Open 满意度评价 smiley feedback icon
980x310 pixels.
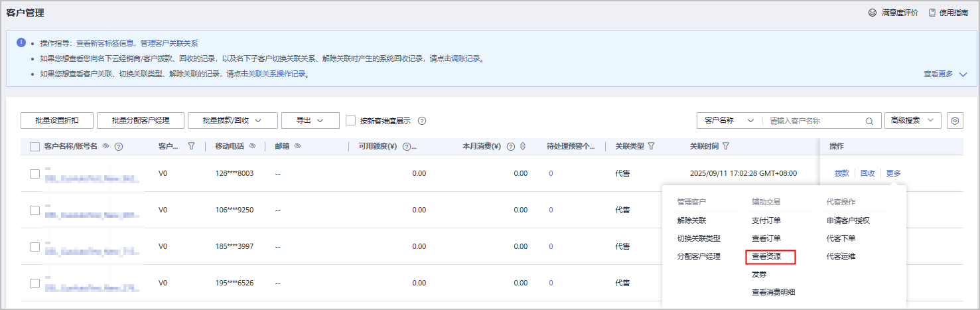point(873,13)
